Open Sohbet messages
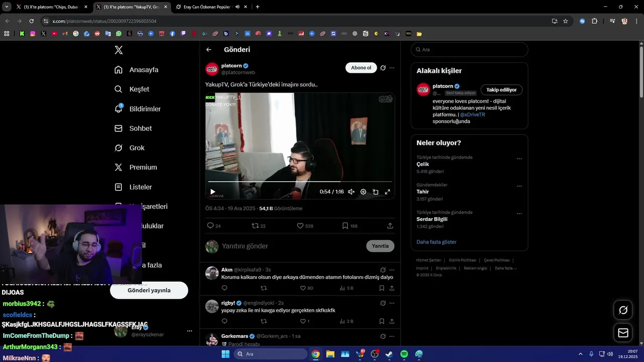 133,128
